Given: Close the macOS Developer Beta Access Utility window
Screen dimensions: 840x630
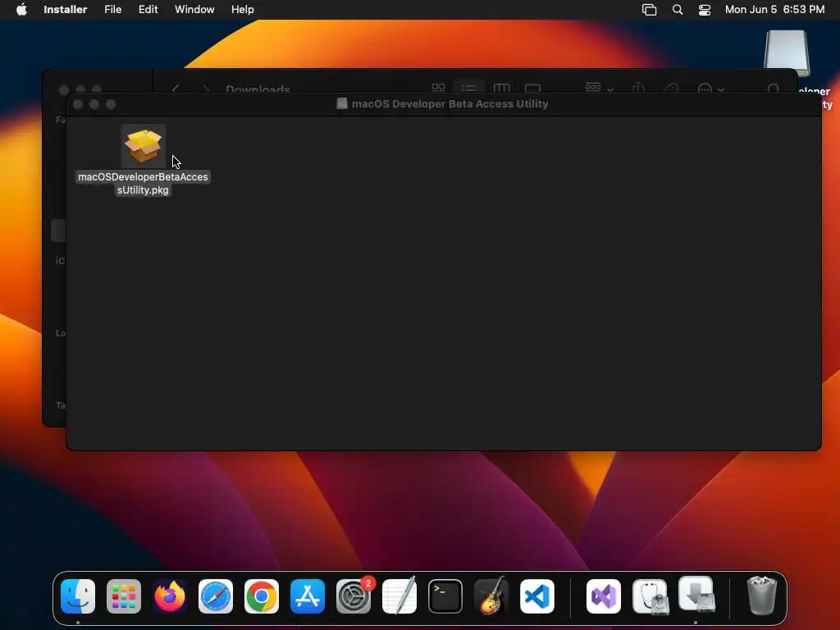Looking at the screenshot, I should (x=78, y=104).
